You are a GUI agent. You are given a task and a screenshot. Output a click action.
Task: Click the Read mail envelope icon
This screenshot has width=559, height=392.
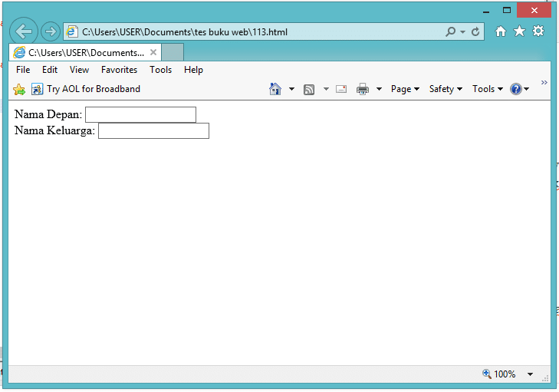coord(341,89)
